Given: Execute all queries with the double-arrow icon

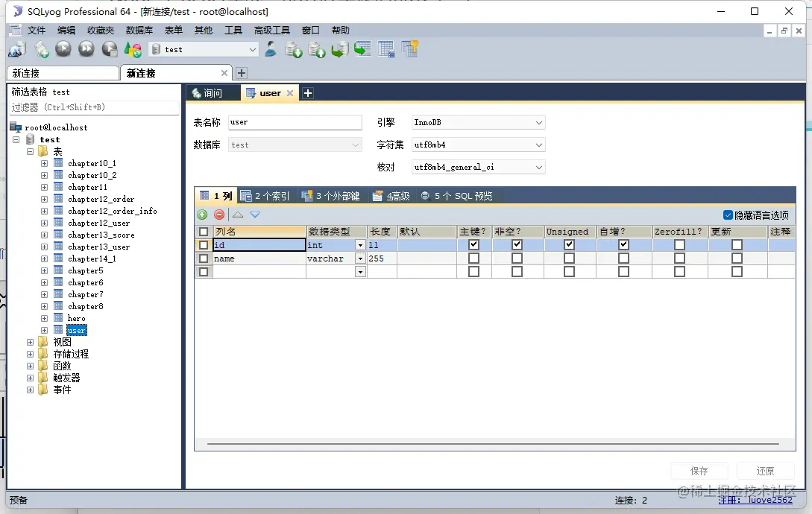Looking at the screenshot, I should 86,48.
